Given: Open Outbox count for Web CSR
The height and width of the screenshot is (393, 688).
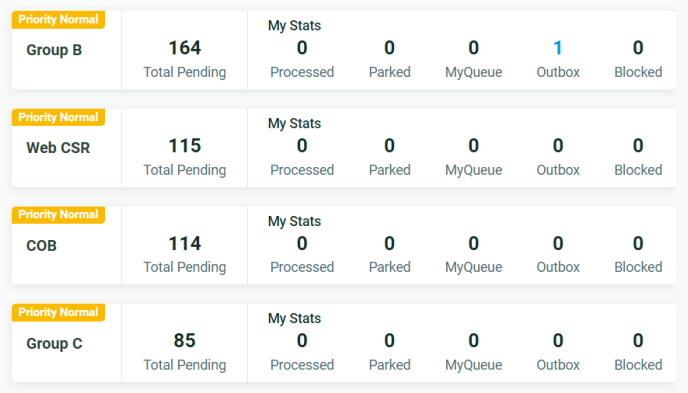Looking at the screenshot, I should point(558,146).
